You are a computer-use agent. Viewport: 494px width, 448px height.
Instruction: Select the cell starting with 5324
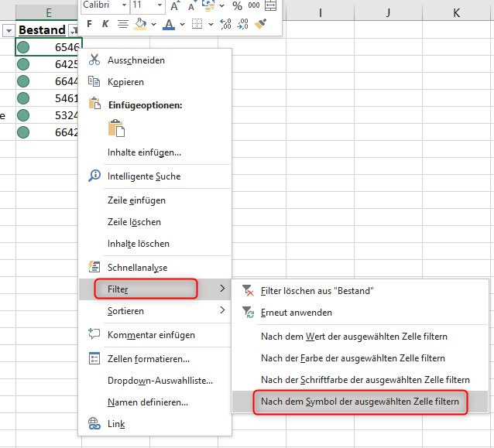(x=47, y=115)
